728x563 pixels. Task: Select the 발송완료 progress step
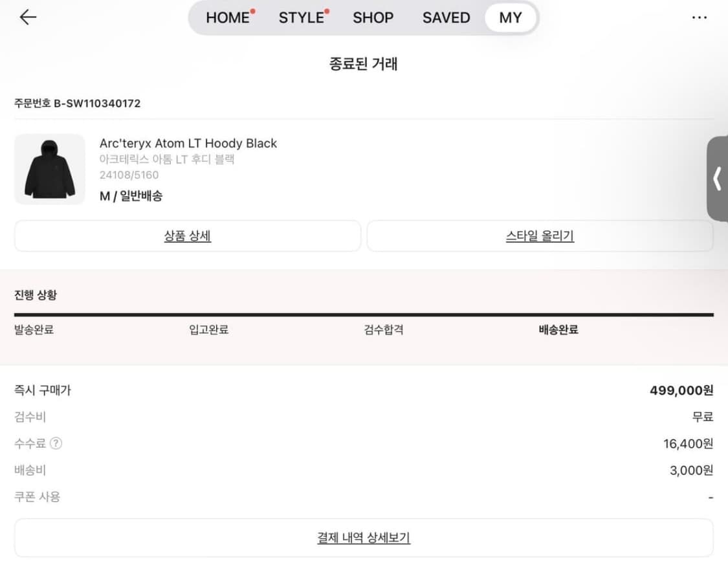(32, 329)
